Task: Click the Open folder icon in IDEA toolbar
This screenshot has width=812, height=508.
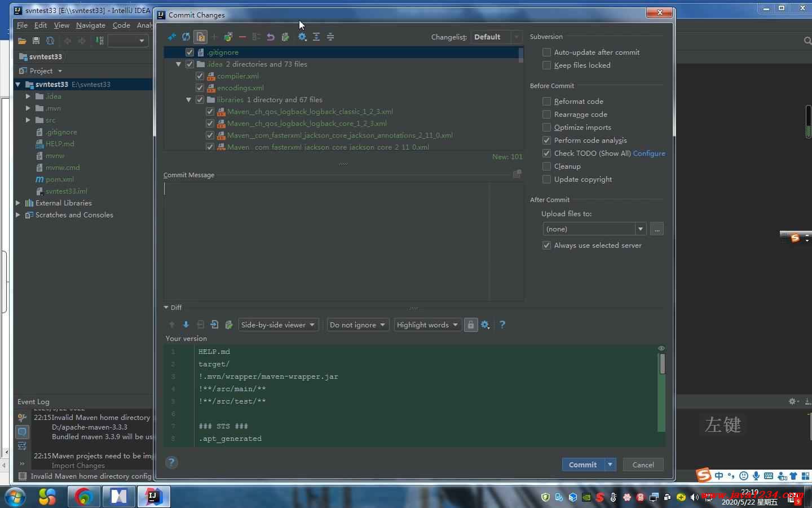Action: [x=22, y=41]
